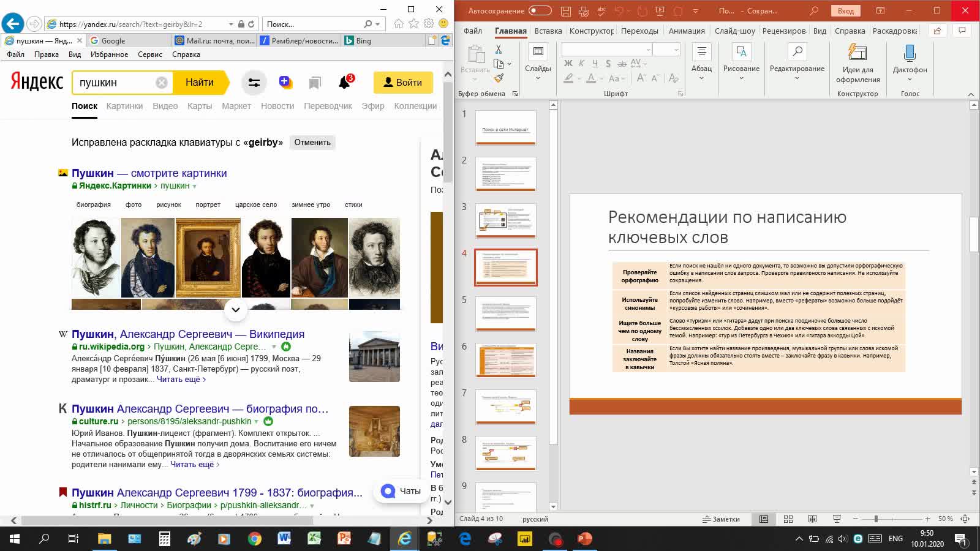Viewport: 980px width, 551px height.
Task: Click the clear formatting icon in Шрифт group
Action: point(673,78)
